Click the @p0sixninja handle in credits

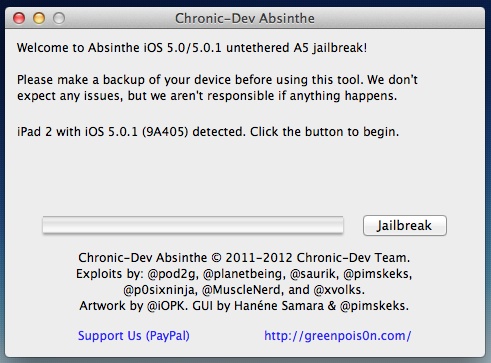pyautogui.click(x=160, y=290)
